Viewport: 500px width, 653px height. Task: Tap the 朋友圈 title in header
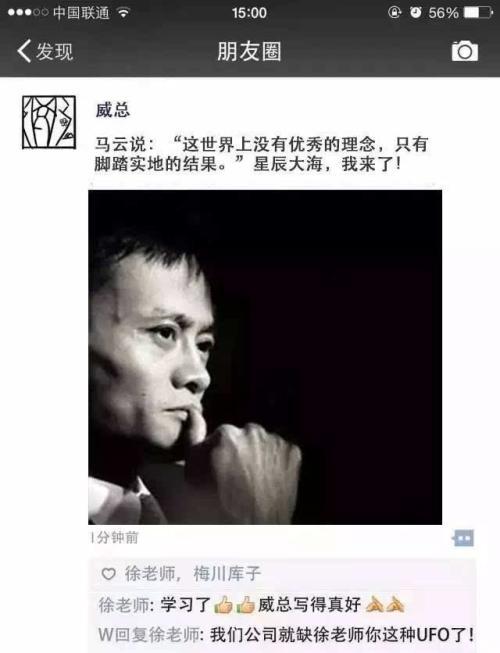(249, 52)
